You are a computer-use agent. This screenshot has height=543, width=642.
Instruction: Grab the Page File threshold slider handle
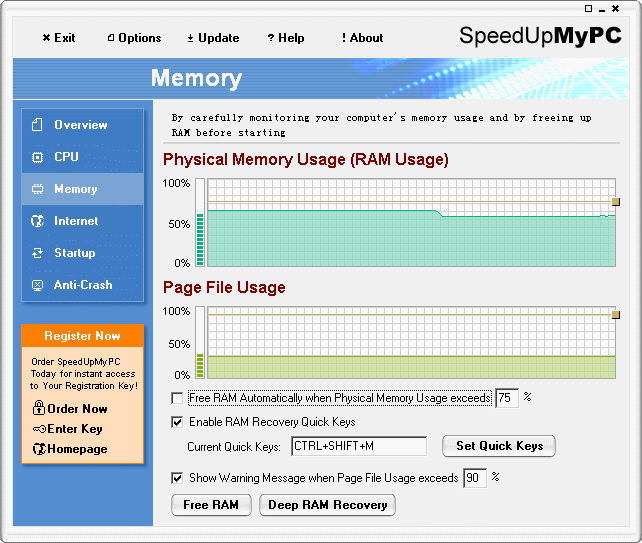click(615, 314)
